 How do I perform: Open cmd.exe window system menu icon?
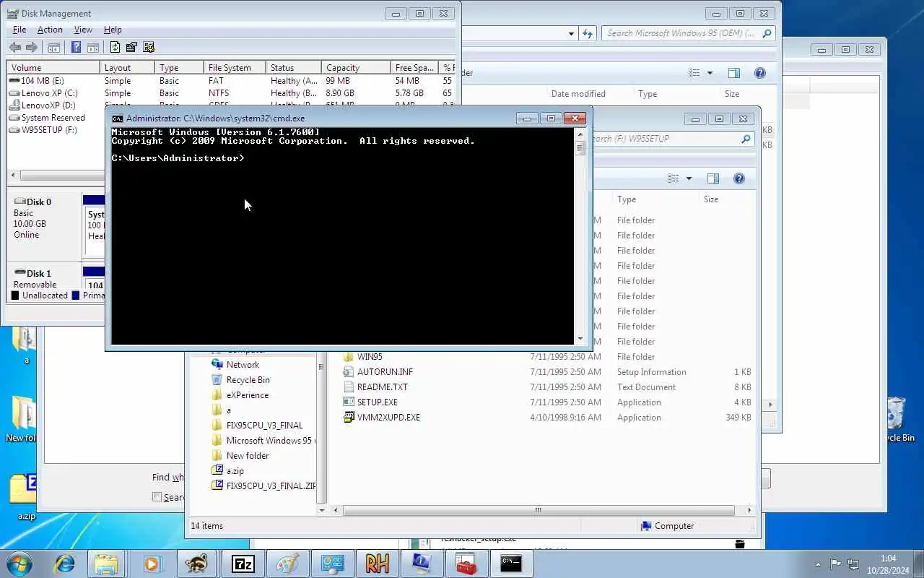(117, 118)
